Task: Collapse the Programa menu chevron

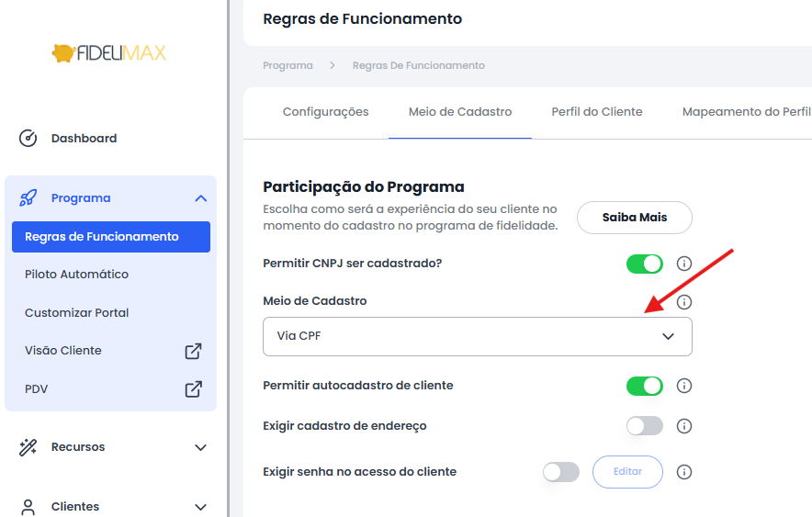Action: point(201,198)
